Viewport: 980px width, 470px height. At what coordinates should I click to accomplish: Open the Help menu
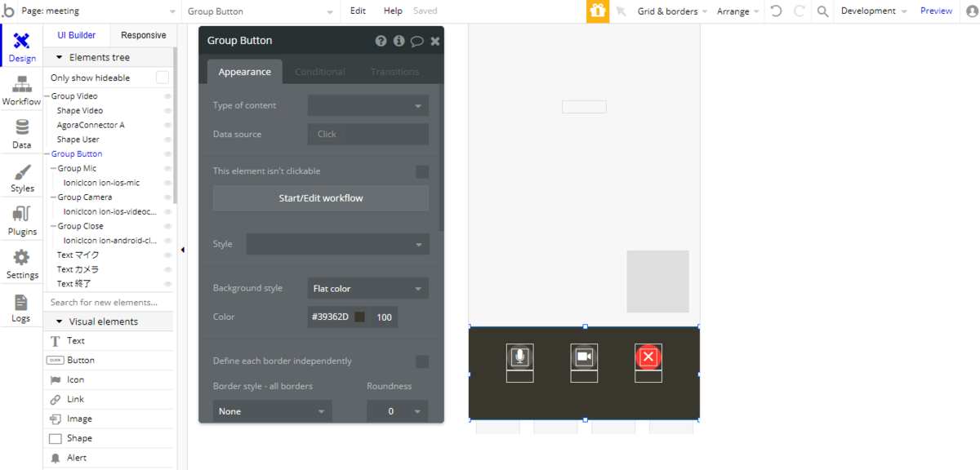click(393, 11)
